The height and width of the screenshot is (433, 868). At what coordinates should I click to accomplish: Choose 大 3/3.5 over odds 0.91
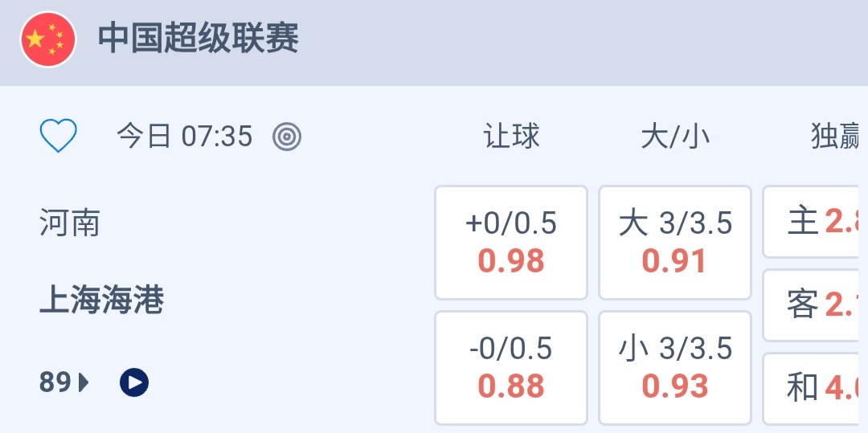675,243
